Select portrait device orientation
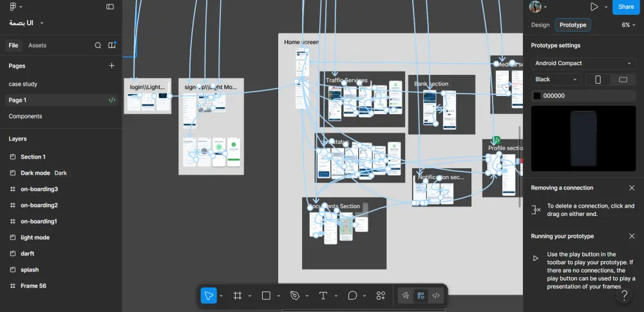Image resolution: width=644 pixels, height=312 pixels. 598,79
